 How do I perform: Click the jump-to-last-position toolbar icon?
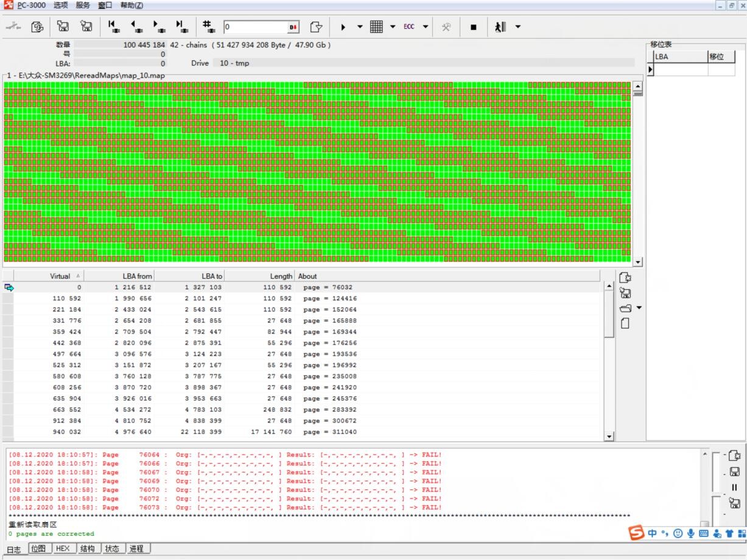182,26
